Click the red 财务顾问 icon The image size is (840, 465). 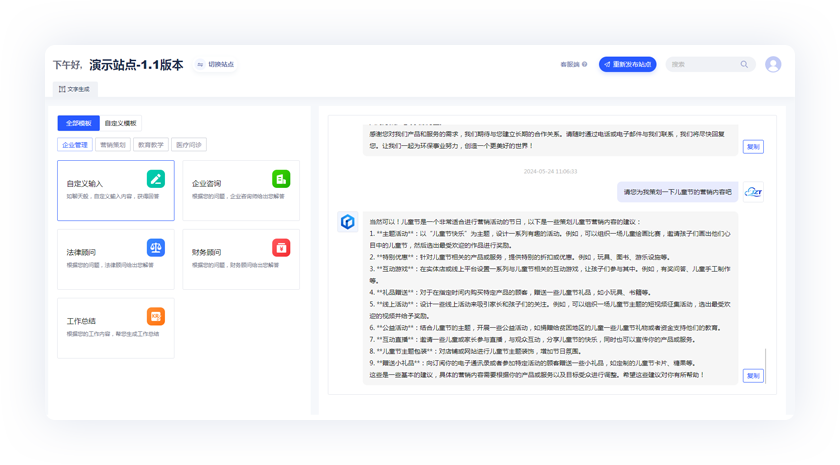tap(281, 247)
